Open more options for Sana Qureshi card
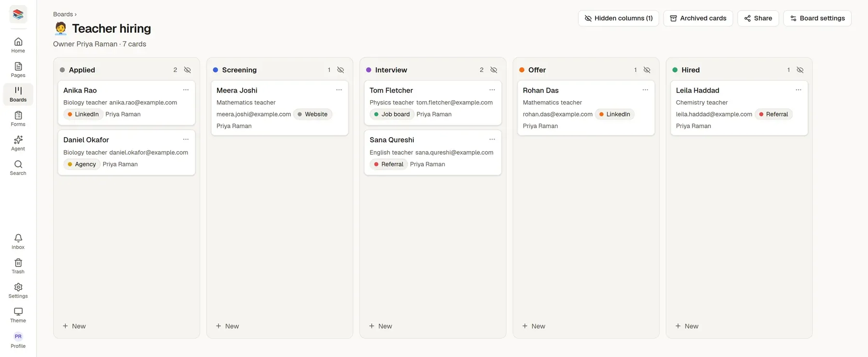Viewport: 868px width, 357px height. (492, 140)
